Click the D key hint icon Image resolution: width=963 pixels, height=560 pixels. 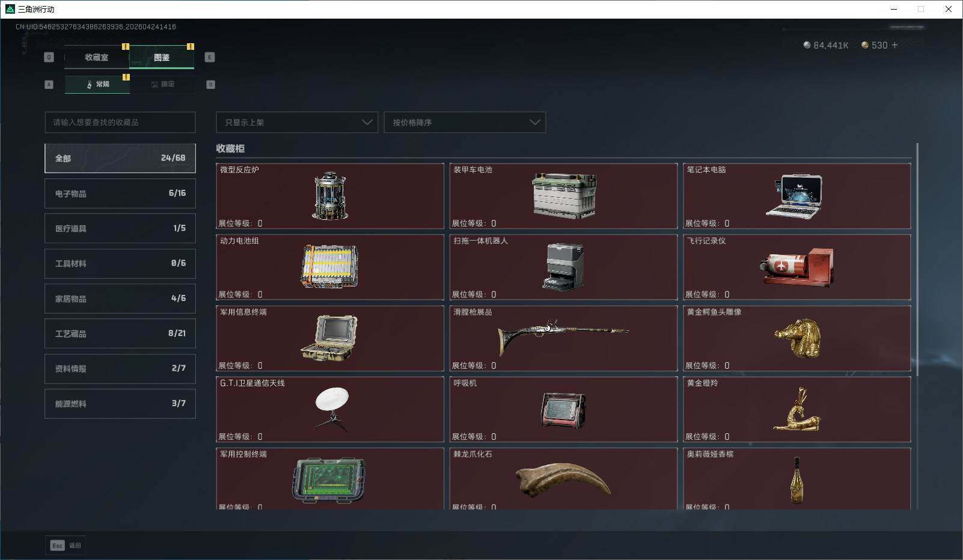tap(210, 85)
